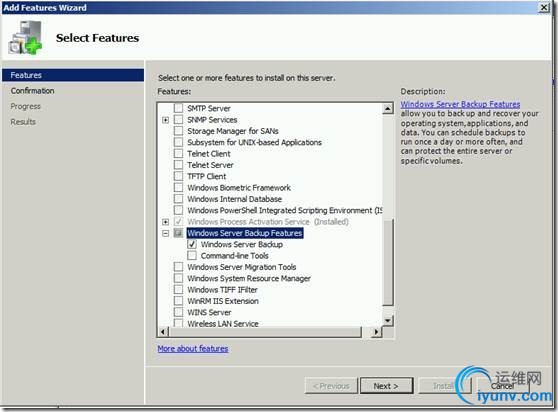Viewport: 558px width, 412px height.
Task: Click the features list scroll up arrow
Action: pos(388,109)
